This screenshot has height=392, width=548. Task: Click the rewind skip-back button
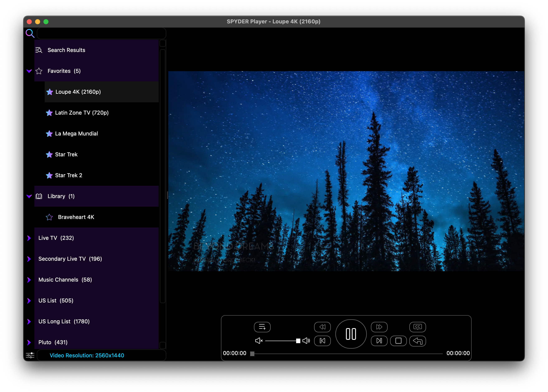click(x=322, y=327)
